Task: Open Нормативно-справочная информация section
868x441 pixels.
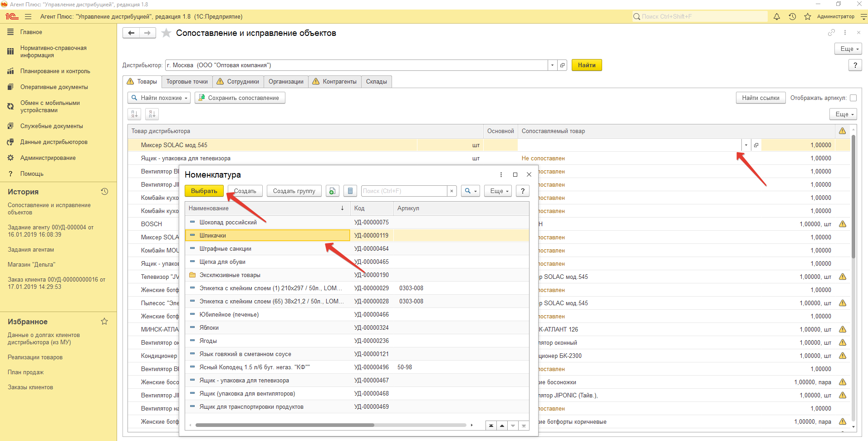Action: tap(53, 51)
